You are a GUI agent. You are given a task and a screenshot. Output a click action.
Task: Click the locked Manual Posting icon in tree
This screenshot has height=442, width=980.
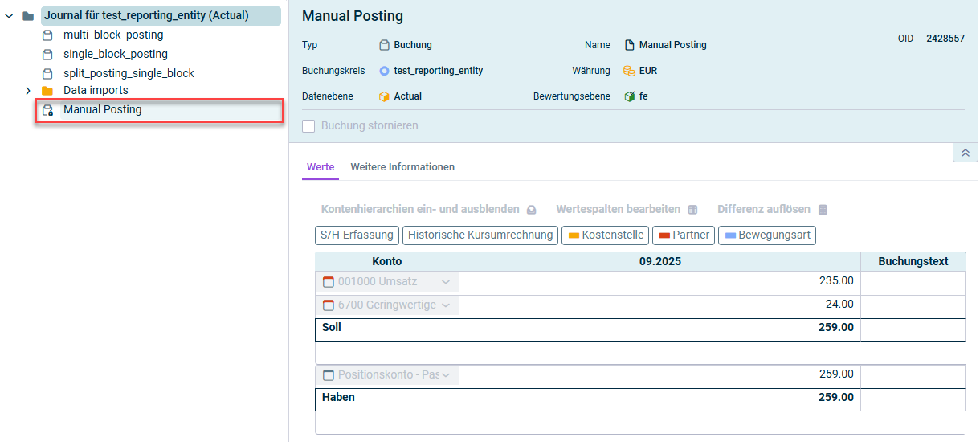click(47, 110)
